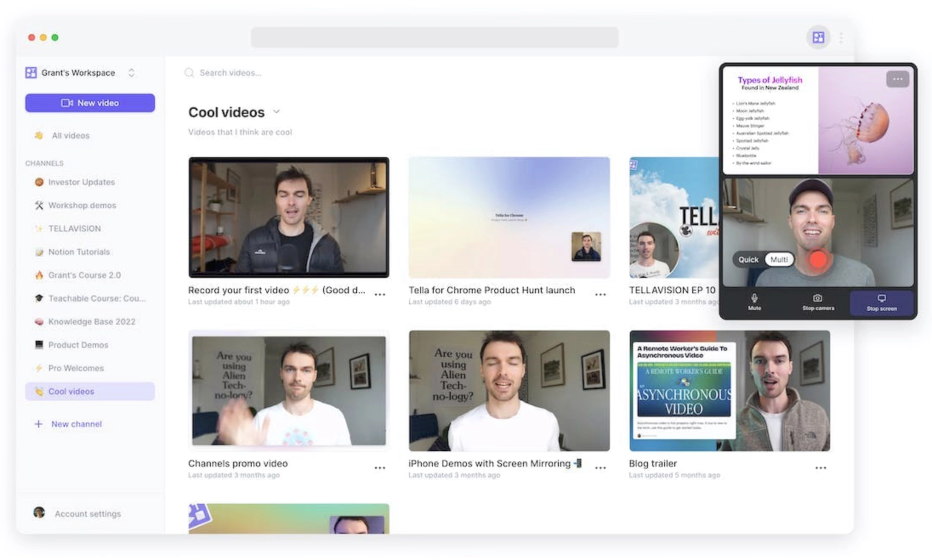Open the Product Demos channel

coord(90,345)
